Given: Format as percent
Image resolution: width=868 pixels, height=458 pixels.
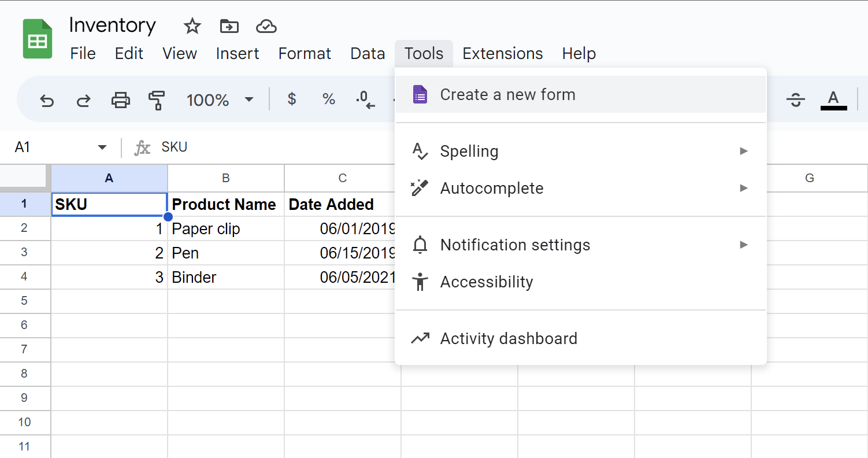Looking at the screenshot, I should click(329, 99).
